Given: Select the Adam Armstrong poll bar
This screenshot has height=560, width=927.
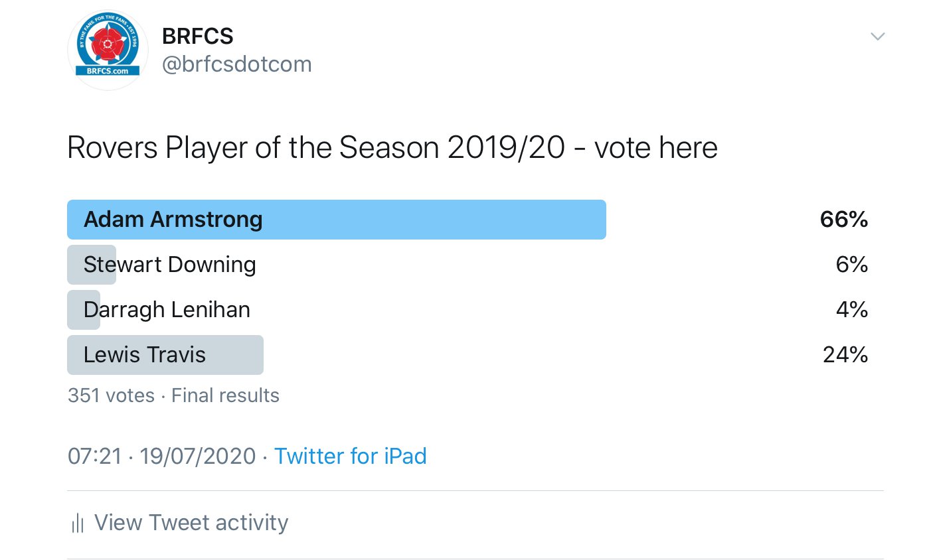Looking at the screenshot, I should [x=336, y=220].
